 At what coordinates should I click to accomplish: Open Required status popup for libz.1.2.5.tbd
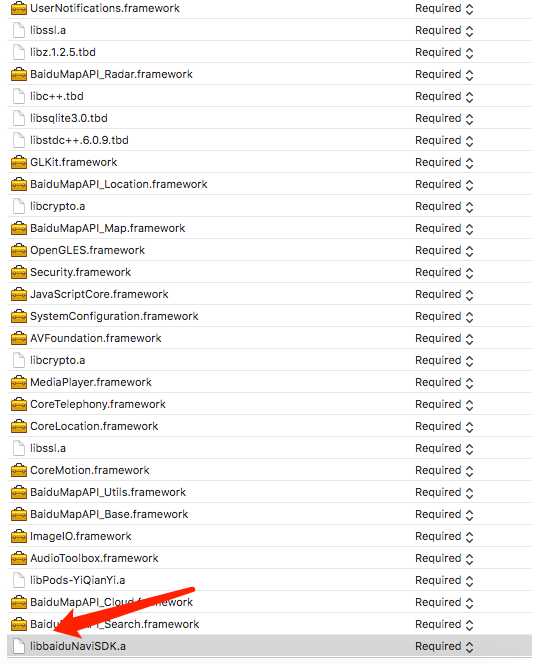pyautogui.click(x=444, y=53)
